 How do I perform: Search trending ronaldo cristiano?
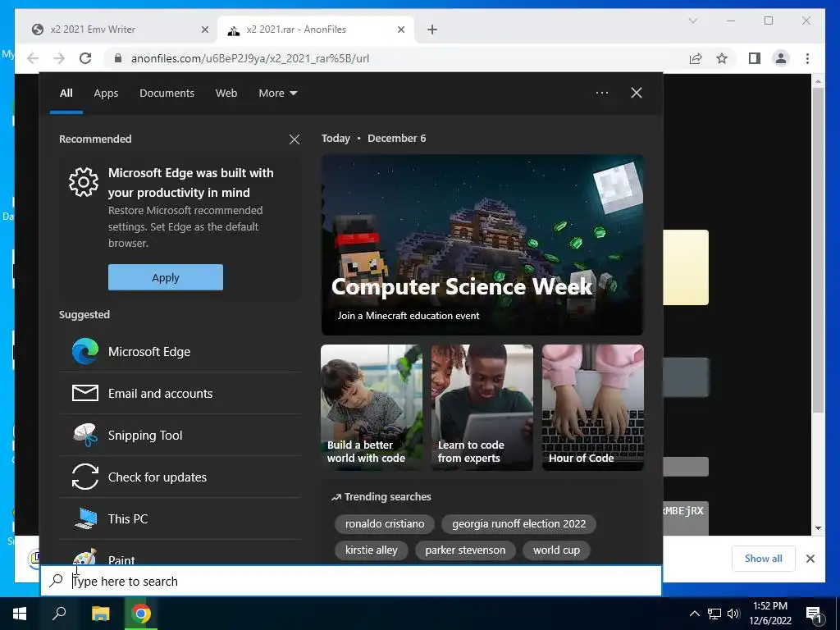click(385, 524)
